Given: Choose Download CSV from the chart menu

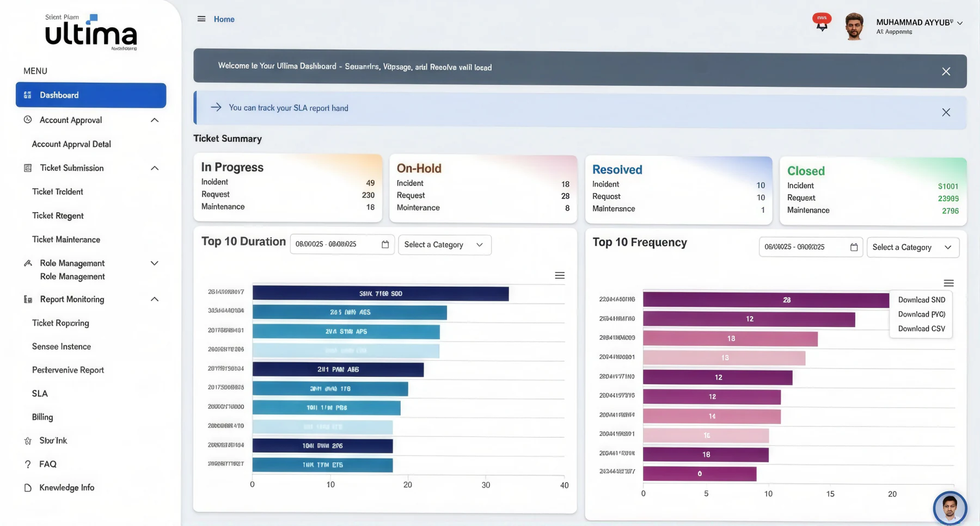Looking at the screenshot, I should point(922,329).
